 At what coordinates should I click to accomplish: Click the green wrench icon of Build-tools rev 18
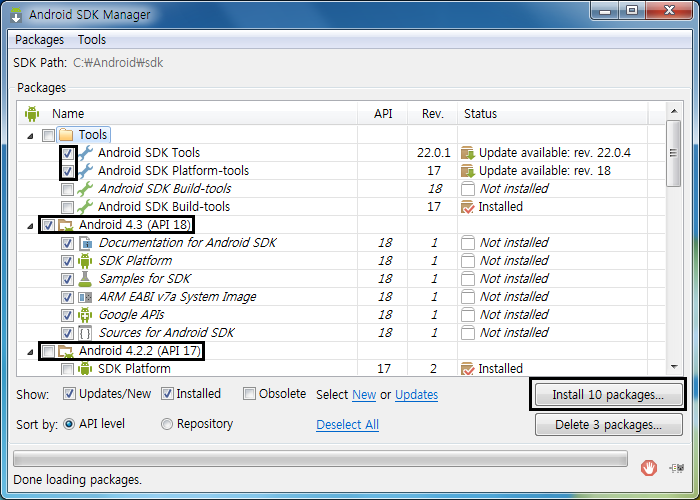pyautogui.click(x=85, y=189)
